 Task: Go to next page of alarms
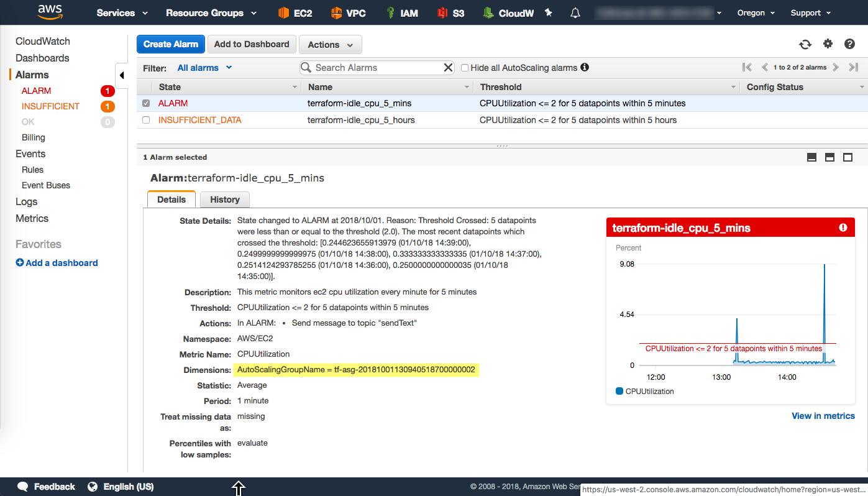(836, 67)
